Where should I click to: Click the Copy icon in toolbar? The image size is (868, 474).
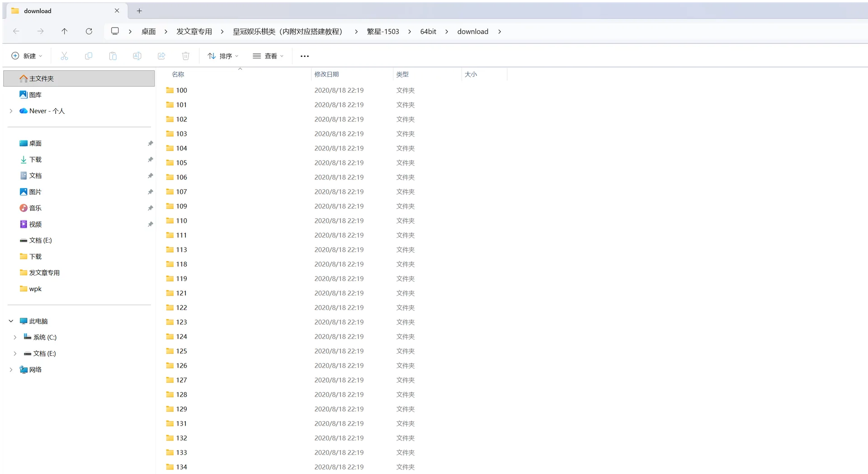89,56
